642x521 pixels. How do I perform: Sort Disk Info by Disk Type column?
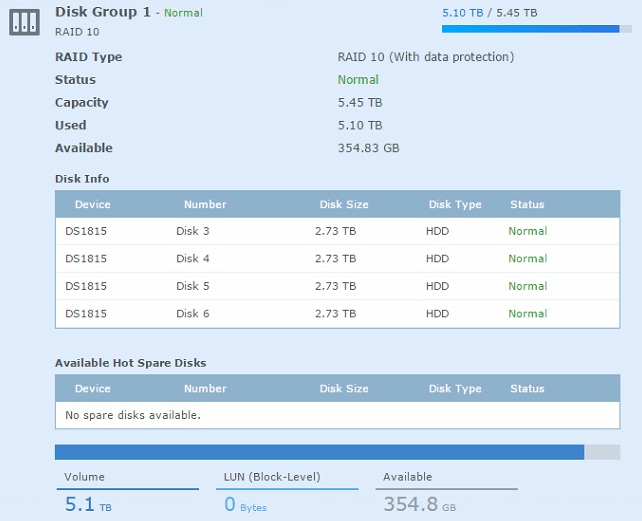[455, 204]
